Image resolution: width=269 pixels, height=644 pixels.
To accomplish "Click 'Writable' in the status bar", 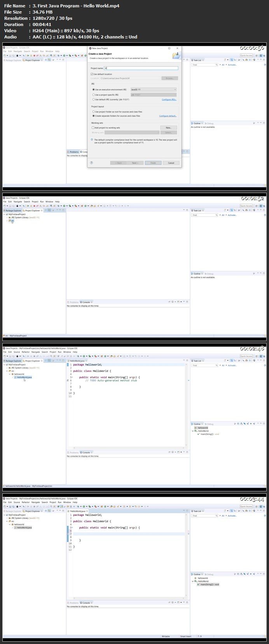I will (x=166, y=636).
